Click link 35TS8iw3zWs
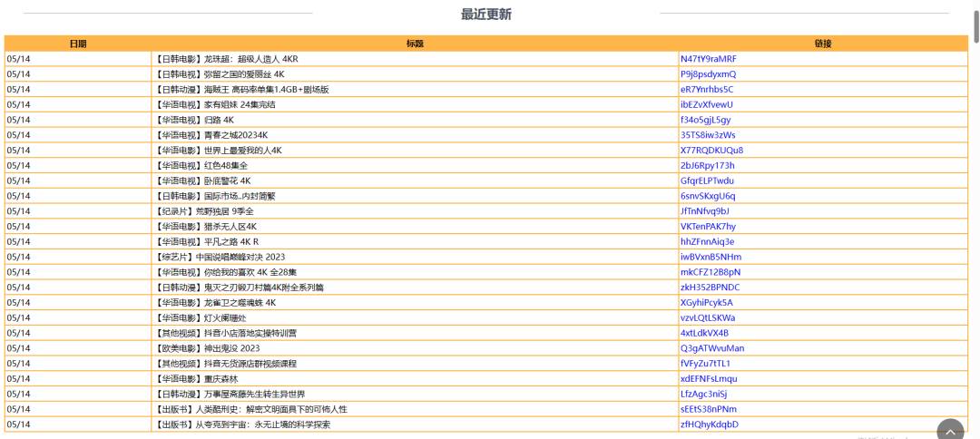 (x=708, y=135)
